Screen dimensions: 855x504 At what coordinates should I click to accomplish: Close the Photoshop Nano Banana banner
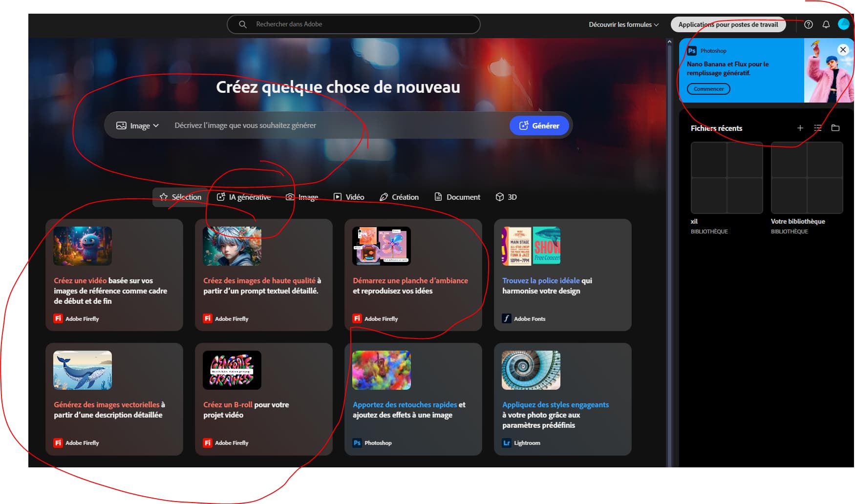[x=843, y=49]
